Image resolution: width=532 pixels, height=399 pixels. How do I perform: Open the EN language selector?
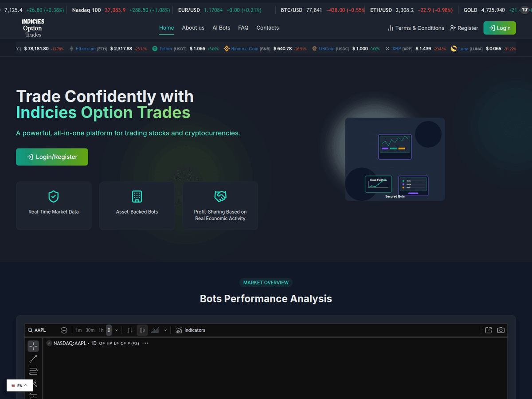tap(20, 386)
